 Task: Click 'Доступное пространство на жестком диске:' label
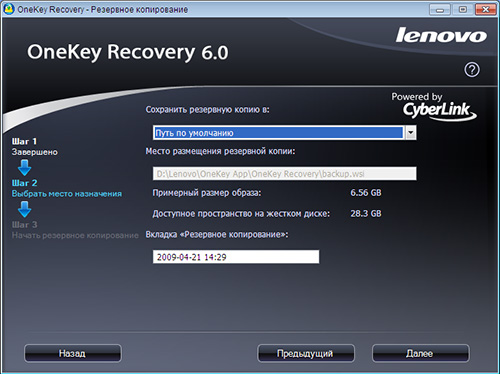(x=241, y=214)
